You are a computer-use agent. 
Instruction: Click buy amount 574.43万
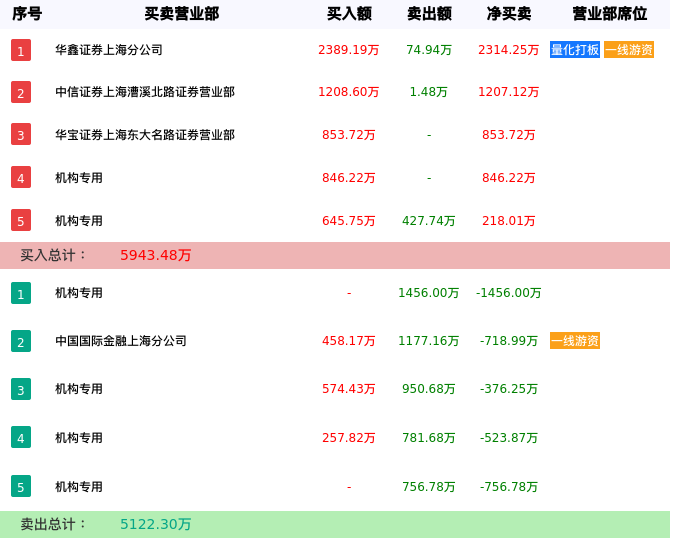point(348,389)
